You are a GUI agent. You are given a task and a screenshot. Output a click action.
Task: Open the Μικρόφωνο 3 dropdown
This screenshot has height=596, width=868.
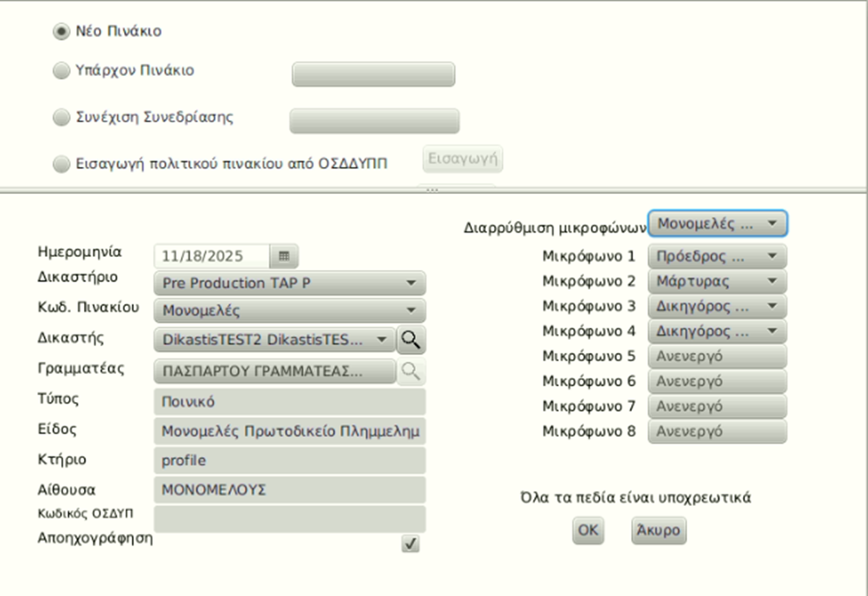717,307
